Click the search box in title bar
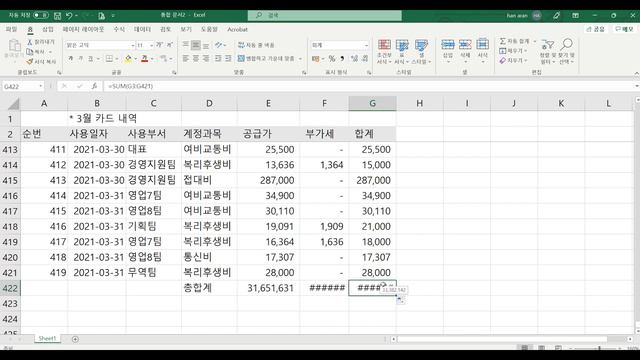640x360 pixels. [325, 16]
